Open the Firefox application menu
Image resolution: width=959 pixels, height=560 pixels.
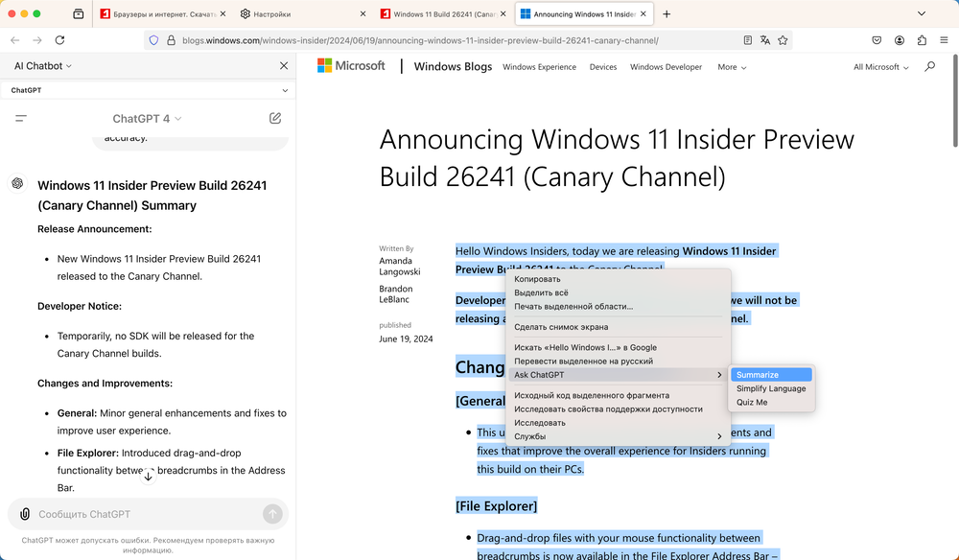pyautogui.click(x=944, y=40)
